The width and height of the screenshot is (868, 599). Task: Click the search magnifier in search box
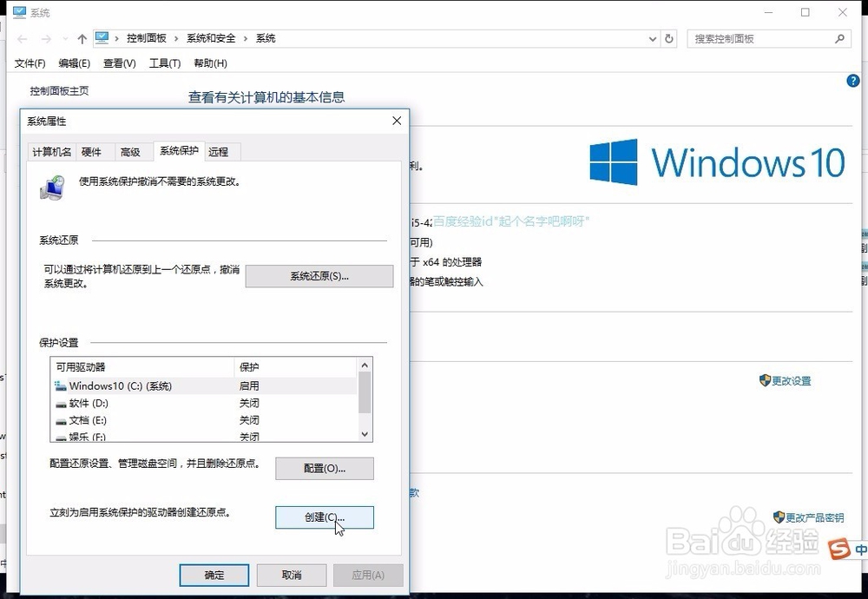pos(840,38)
